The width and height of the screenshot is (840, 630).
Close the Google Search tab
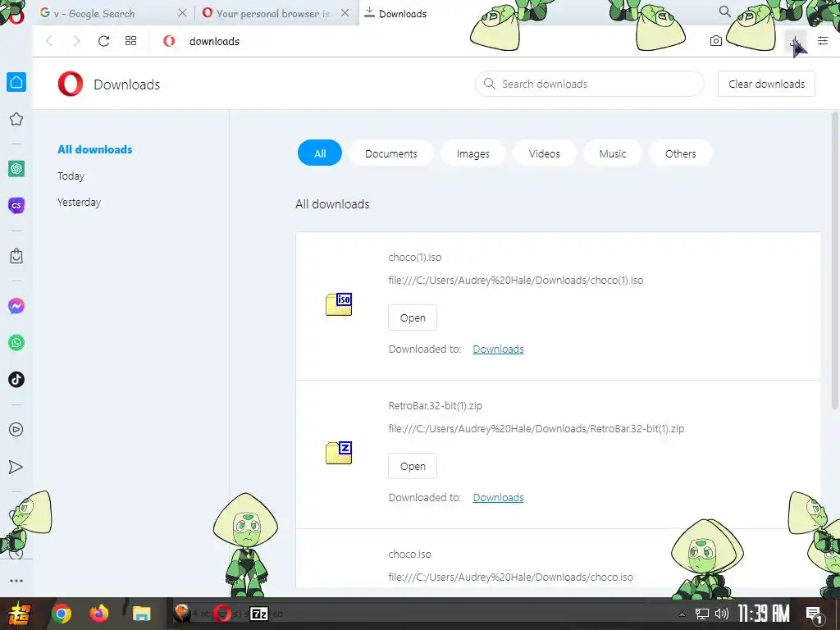pos(182,13)
